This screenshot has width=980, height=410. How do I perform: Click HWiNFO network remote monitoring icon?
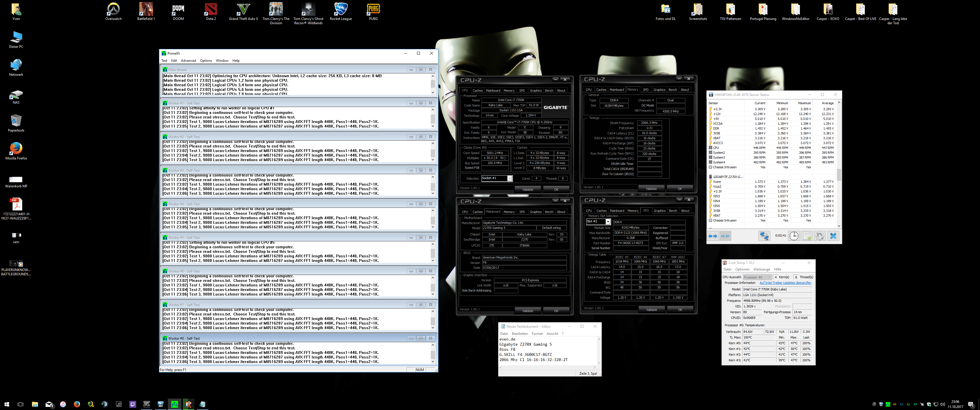coord(764,236)
